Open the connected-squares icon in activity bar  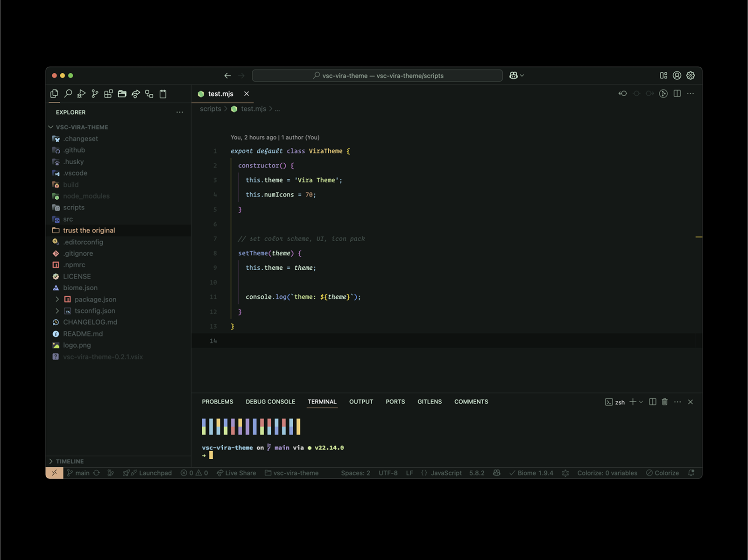[149, 94]
